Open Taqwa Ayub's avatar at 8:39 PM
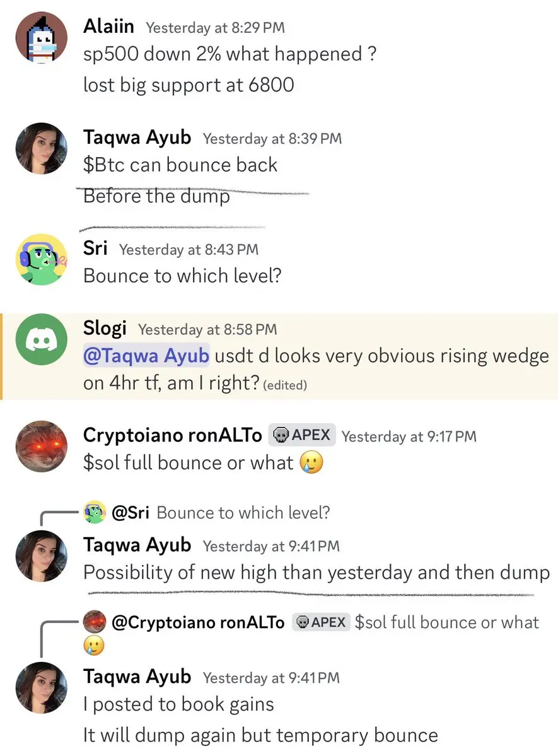The image size is (558, 756). coord(42,149)
